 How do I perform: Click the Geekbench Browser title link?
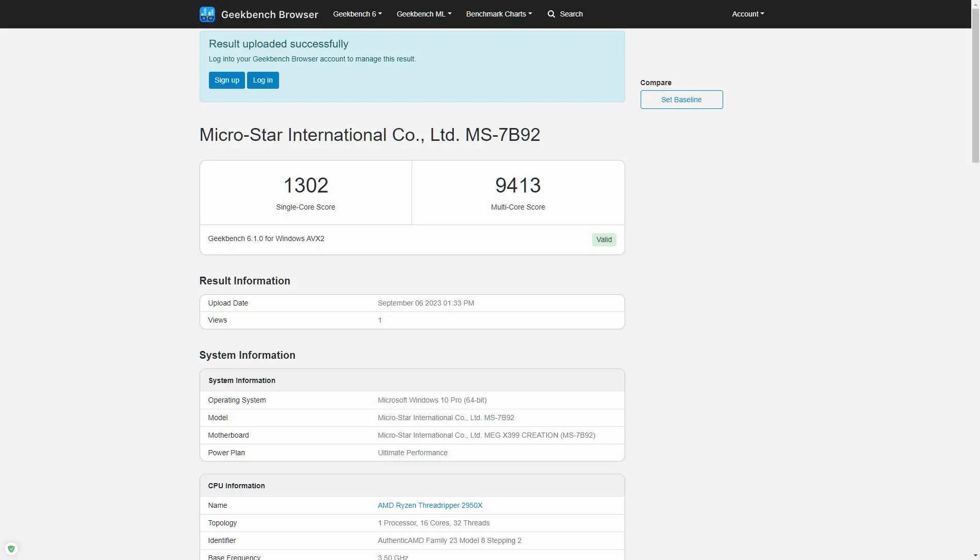pyautogui.click(x=269, y=14)
